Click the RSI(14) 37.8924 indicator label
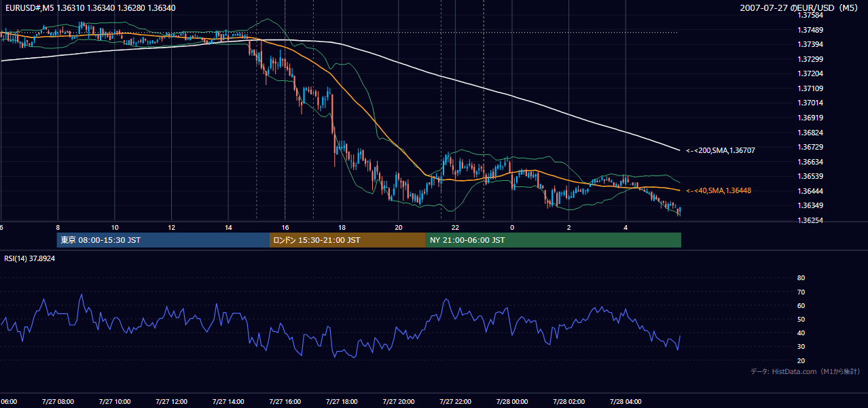The height and width of the screenshot is (408, 868). (30, 258)
